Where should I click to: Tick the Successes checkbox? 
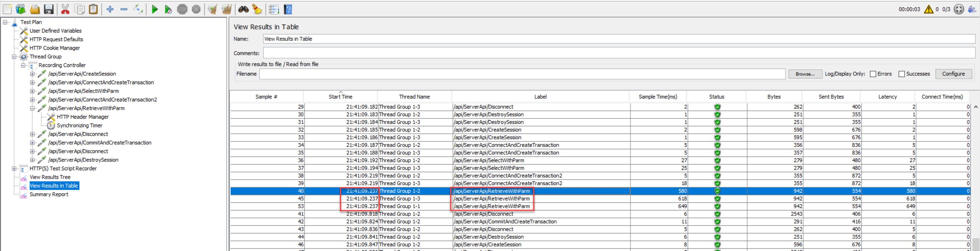pos(902,74)
